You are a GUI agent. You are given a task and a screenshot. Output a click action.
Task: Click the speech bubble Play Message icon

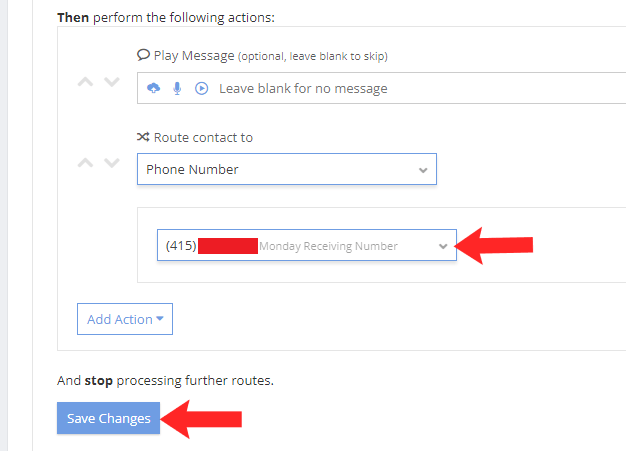tap(143, 55)
